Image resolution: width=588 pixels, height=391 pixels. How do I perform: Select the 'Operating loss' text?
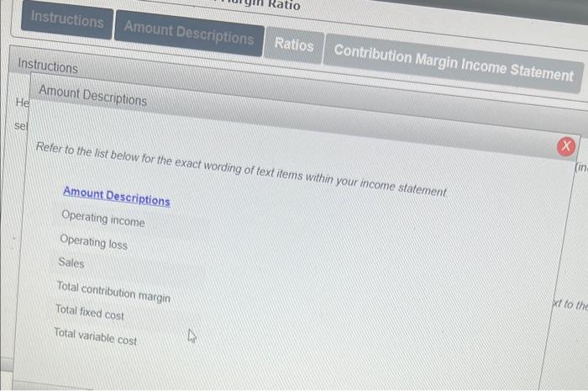tap(94, 242)
